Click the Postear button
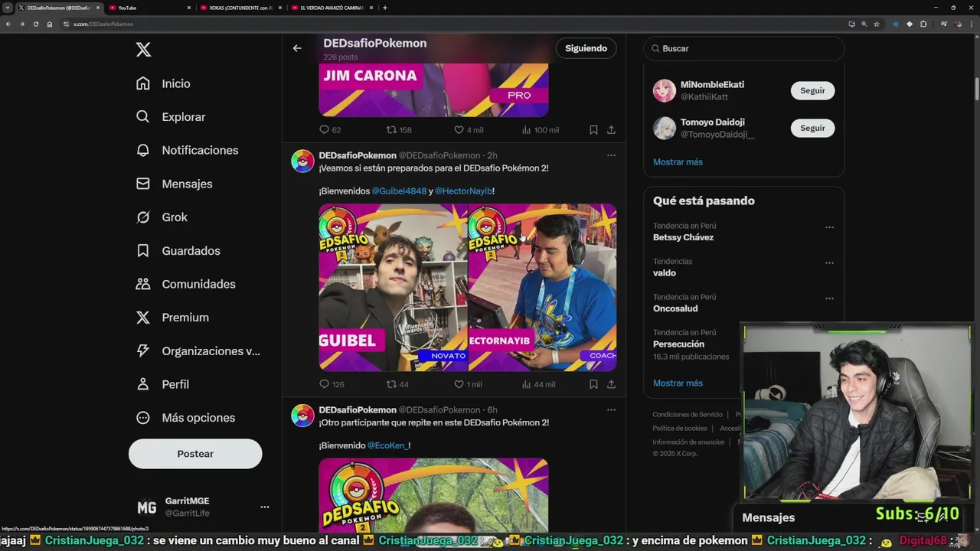980x551 pixels. 195,454
